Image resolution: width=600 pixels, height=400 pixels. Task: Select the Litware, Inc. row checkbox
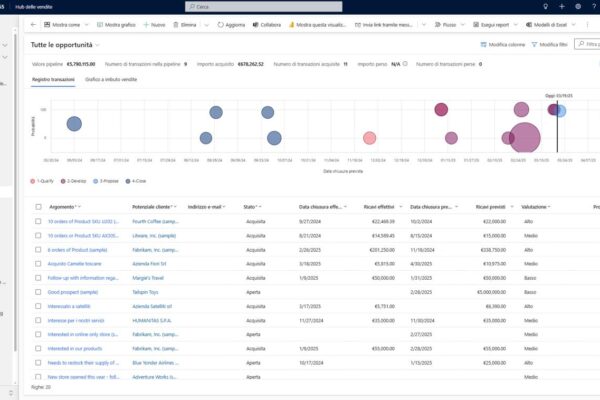pyautogui.click(x=38, y=235)
